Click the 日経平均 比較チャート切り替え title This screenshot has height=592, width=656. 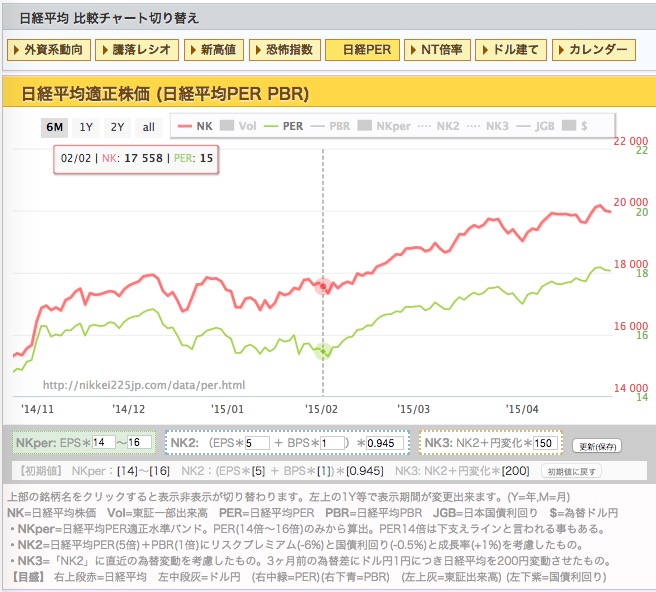pos(109,18)
